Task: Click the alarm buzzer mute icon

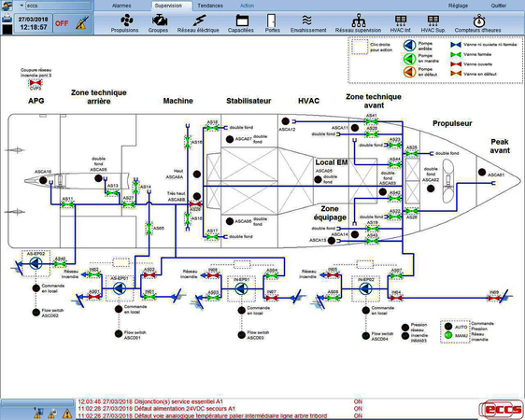Action: [81, 23]
